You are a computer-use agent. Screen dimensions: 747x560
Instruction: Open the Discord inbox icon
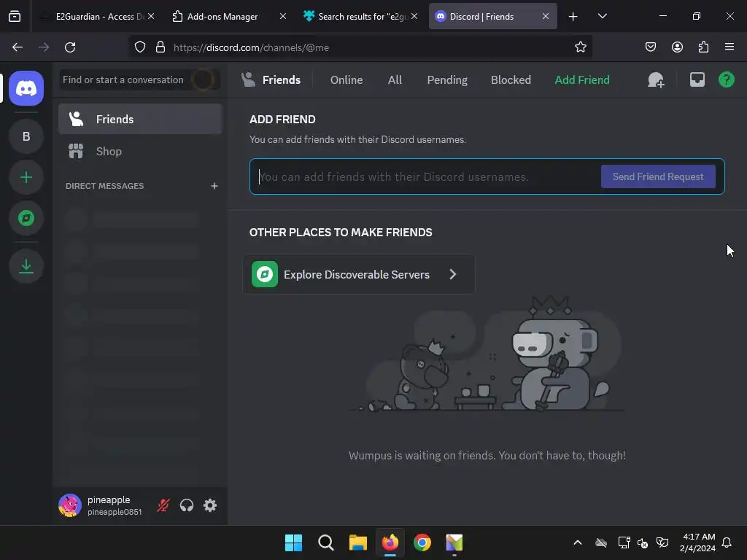[697, 79]
